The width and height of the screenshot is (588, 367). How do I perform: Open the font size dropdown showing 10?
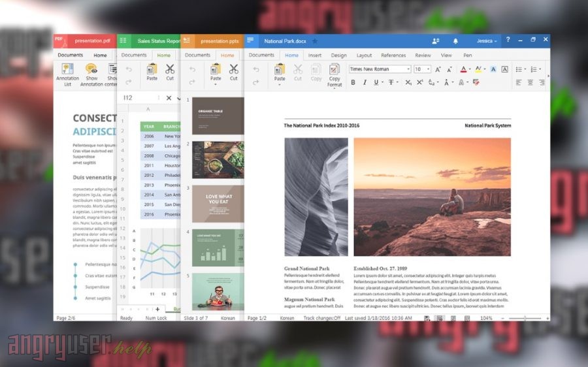pos(422,69)
